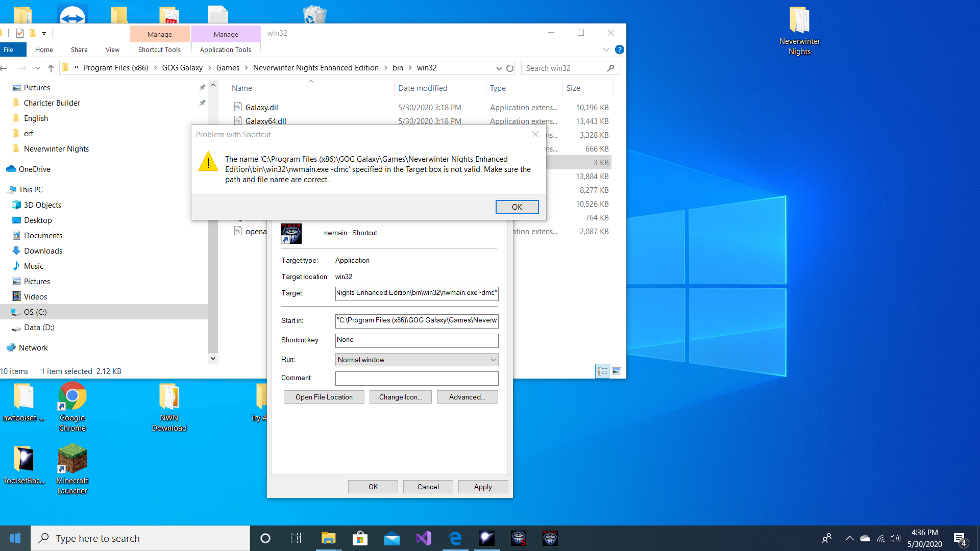Open 3D Objects in navigation pane
The image size is (980, 551).
click(42, 205)
